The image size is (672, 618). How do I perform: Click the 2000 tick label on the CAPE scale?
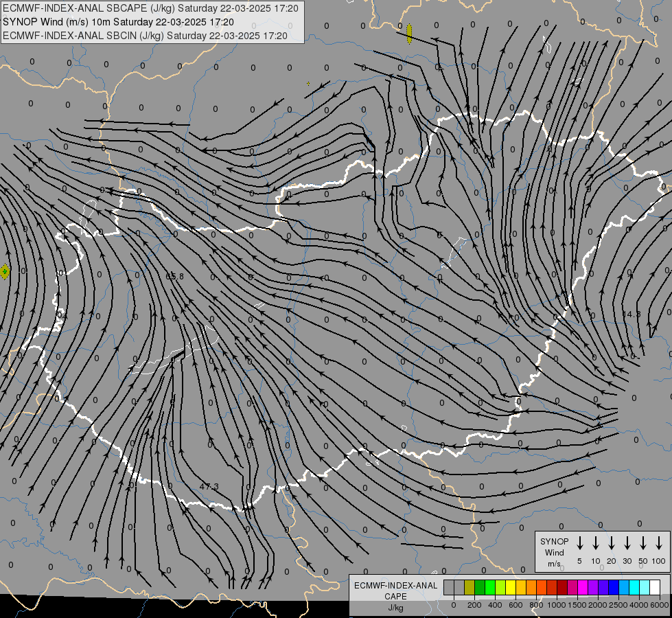coord(597,605)
